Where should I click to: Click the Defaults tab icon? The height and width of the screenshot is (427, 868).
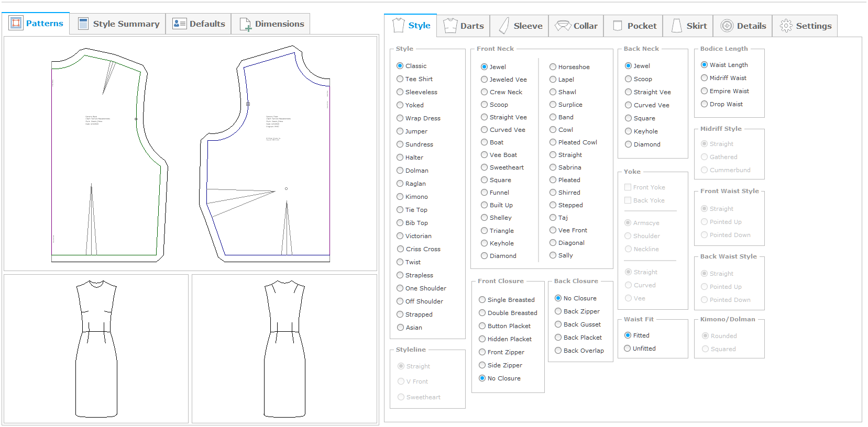coord(179,24)
